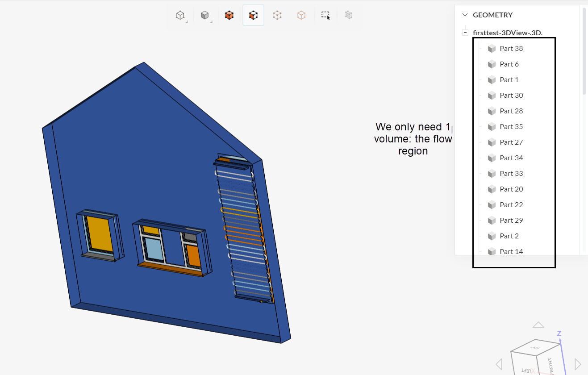
Task: Select Part 6 in the geometry tree
Action: coord(509,64)
